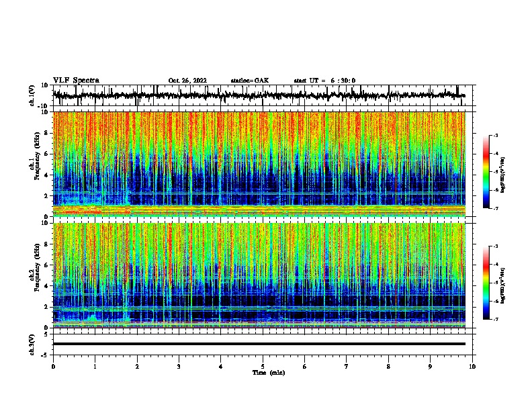This screenshot has width=532, height=411.
Task: Click the "Time (min)" x-axis label
Action: [269, 373]
